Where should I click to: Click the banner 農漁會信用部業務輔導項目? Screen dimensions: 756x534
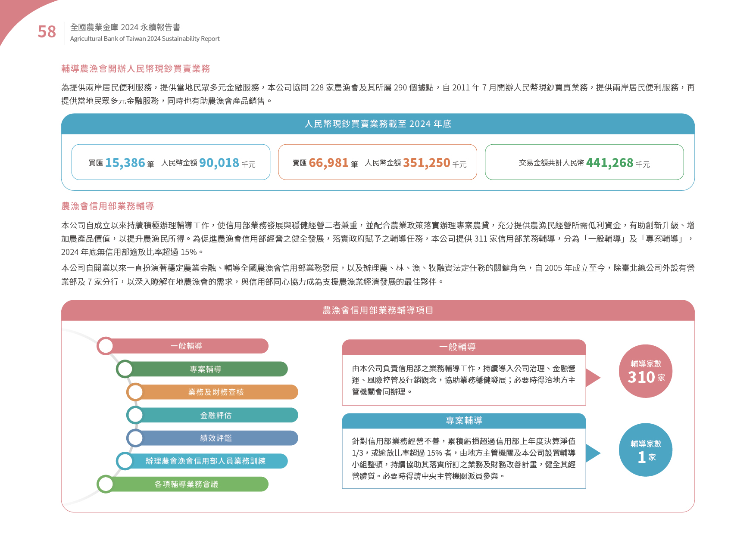point(378,310)
